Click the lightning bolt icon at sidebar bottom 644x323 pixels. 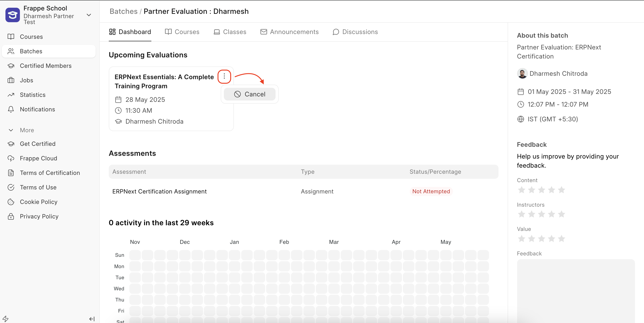click(x=5, y=318)
